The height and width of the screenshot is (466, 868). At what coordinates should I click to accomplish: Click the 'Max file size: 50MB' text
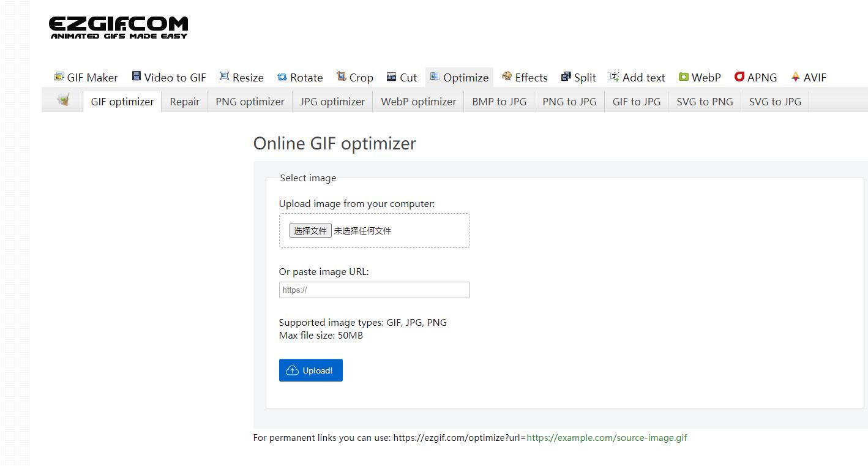coord(321,336)
